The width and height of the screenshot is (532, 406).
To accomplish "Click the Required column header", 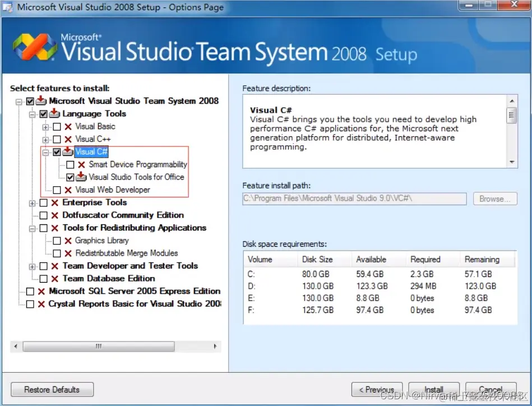I will [433, 259].
